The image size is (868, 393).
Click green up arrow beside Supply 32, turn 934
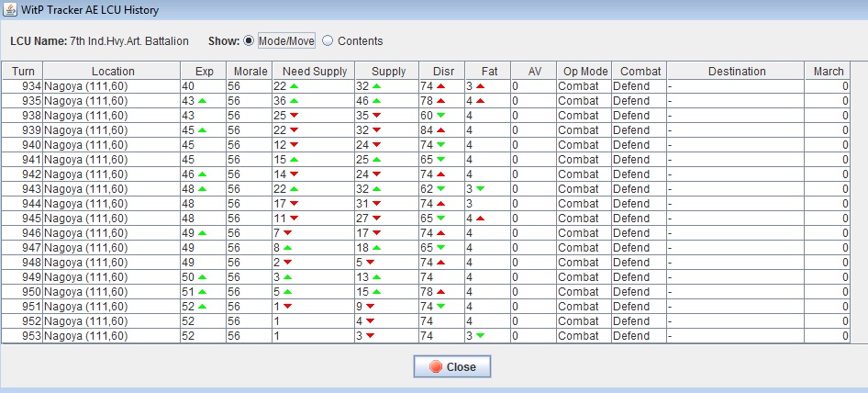coord(376,86)
